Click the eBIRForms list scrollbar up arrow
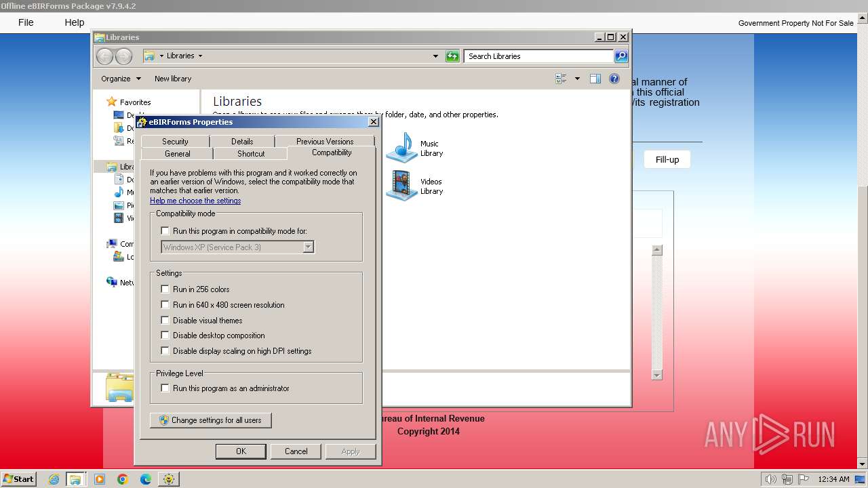Viewport: 868px width, 488px height. point(656,250)
